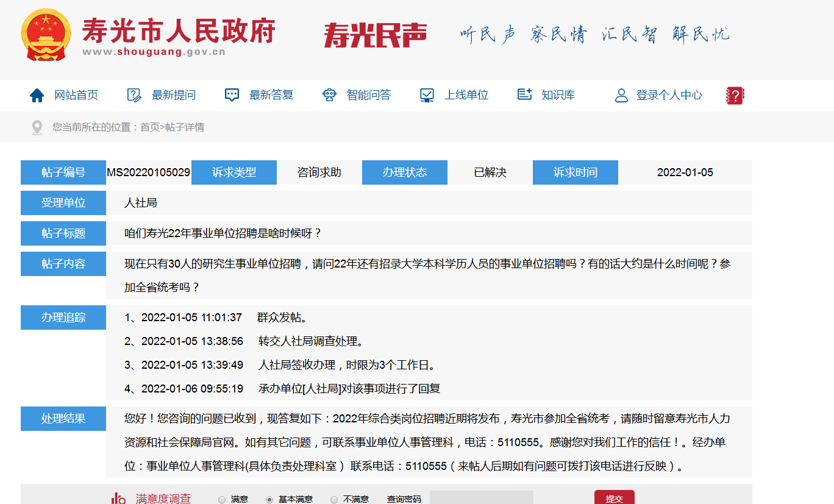Click the 首页 breadcrumb link

tap(150, 127)
